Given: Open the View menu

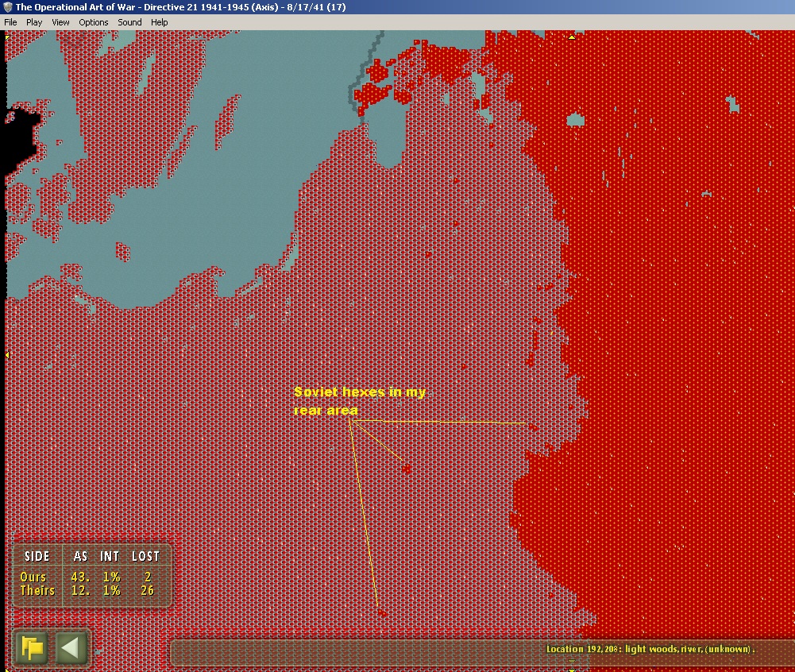Looking at the screenshot, I should [x=60, y=22].
